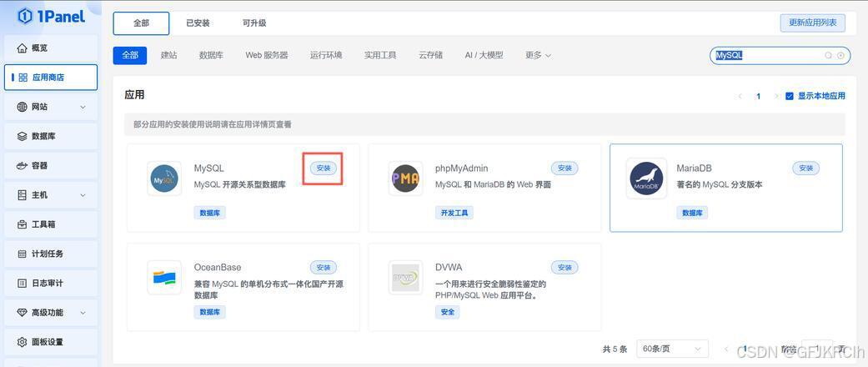Install OceanBase with its 安装 button
The image size is (868, 367).
[324, 268]
